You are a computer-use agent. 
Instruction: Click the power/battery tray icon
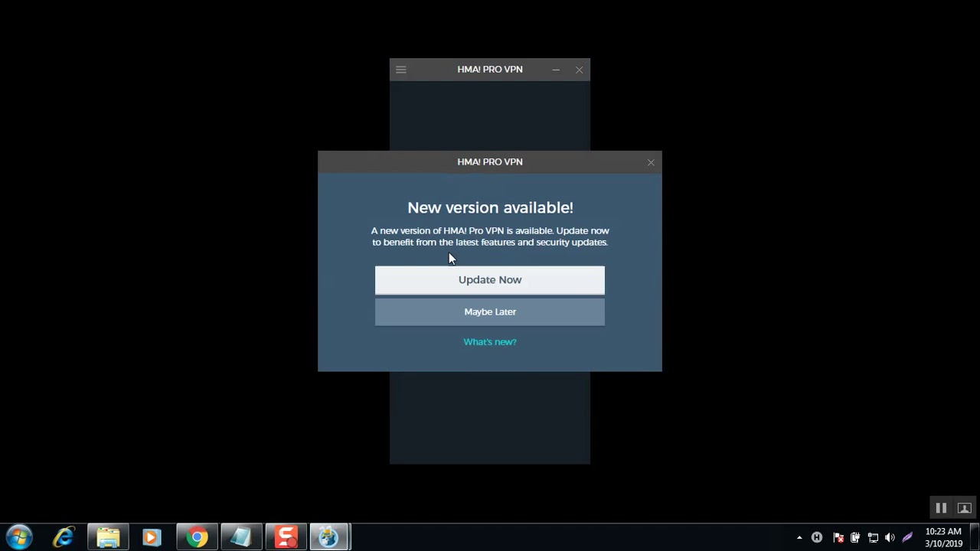click(855, 538)
